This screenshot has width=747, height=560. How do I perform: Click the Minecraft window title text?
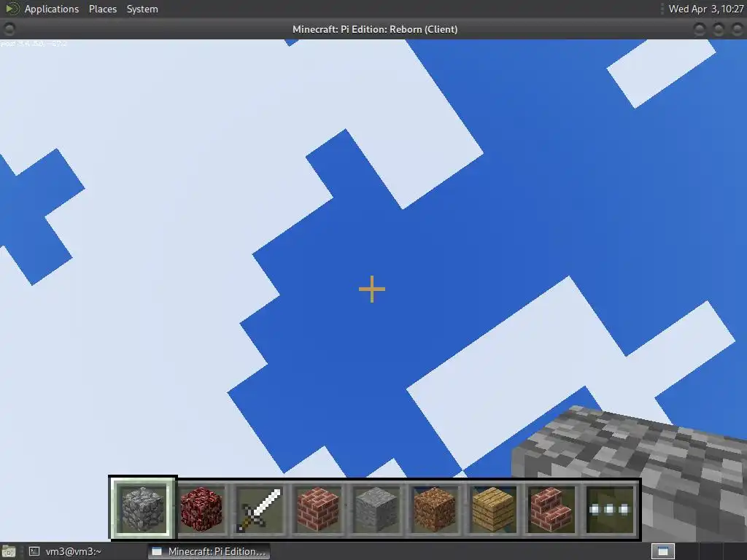[375, 29]
